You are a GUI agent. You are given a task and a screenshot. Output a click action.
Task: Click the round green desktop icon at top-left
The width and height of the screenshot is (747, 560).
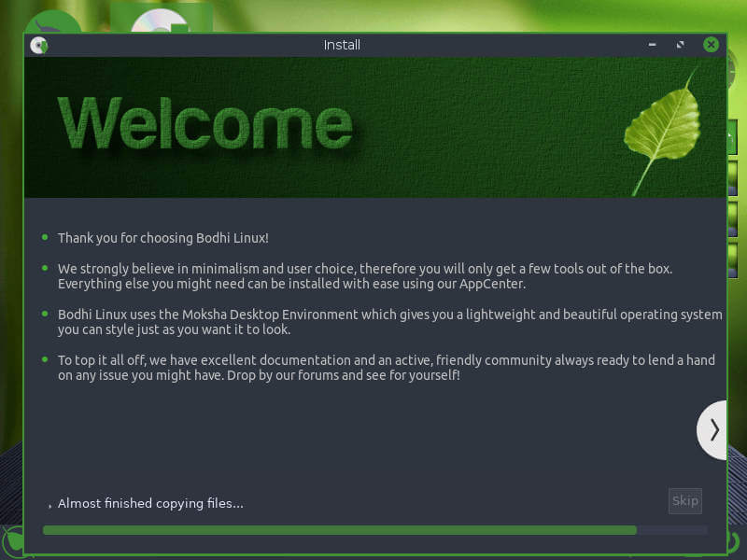[x=53, y=22]
